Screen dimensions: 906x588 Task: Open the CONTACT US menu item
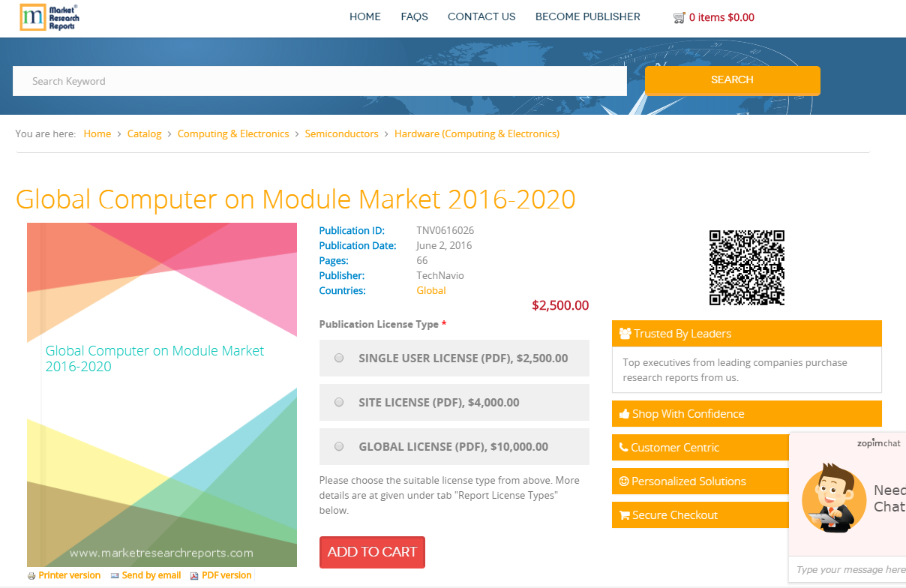pos(481,16)
